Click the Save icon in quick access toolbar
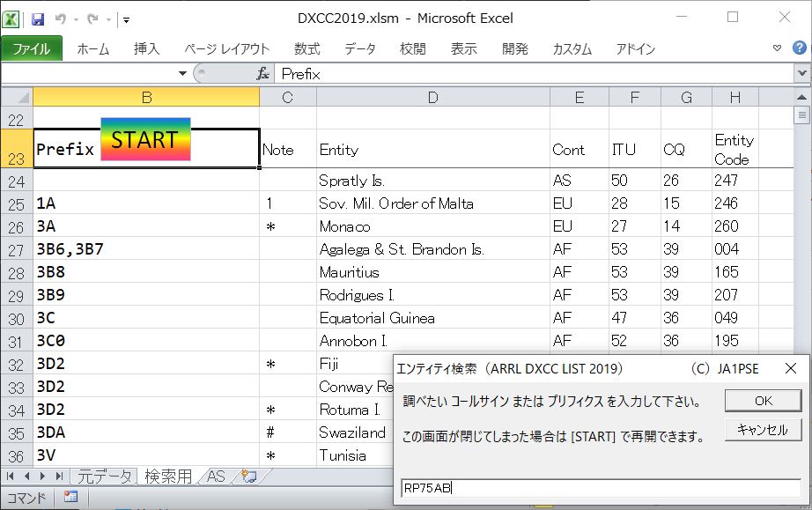The width and height of the screenshot is (812, 510). click(x=38, y=18)
